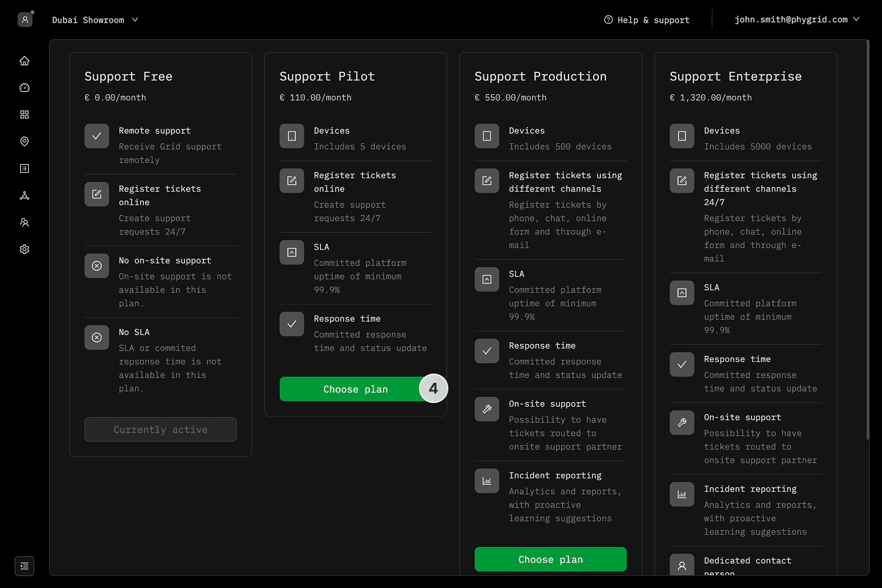This screenshot has width=882, height=588.
Task: Click the profile avatar icon at top left
Action: tap(25, 20)
